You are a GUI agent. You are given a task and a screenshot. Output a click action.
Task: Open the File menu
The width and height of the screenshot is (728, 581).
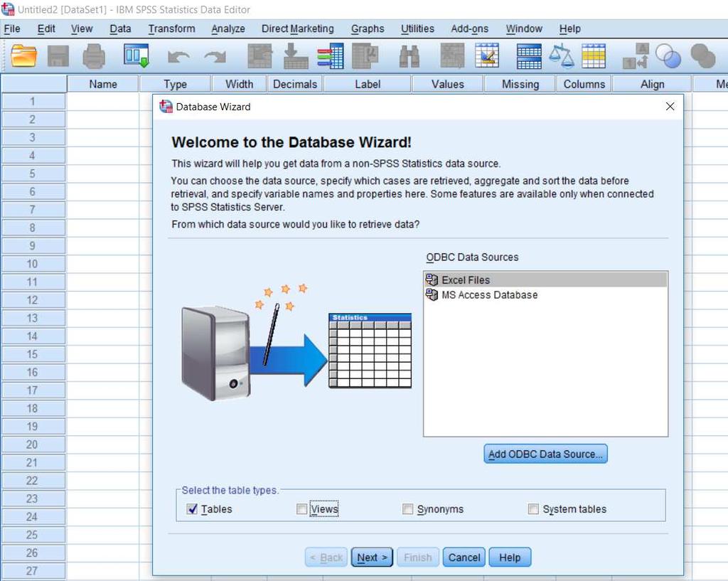pos(12,28)
